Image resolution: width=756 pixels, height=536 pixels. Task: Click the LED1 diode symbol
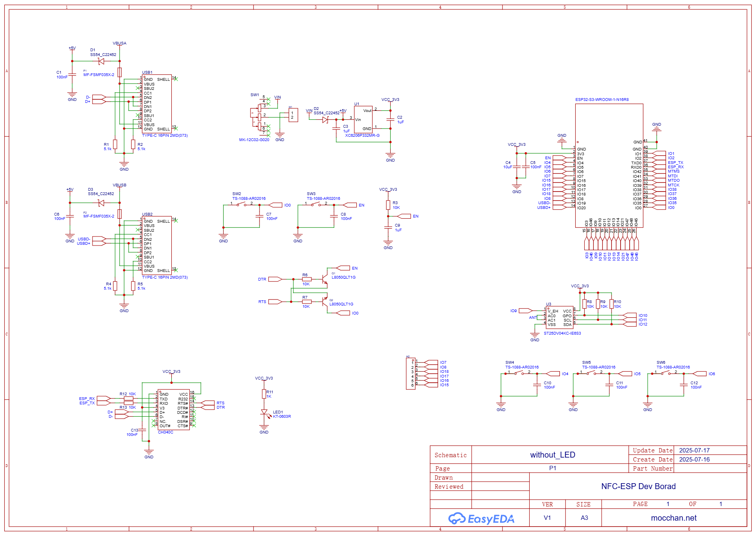click(x=264, y=413)
